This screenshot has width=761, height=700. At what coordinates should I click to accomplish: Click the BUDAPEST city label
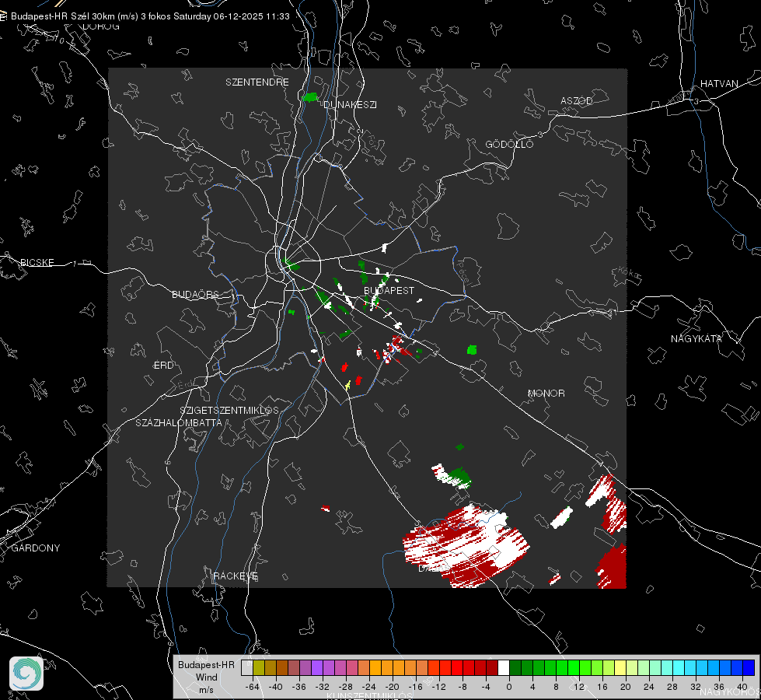point(389,290)
